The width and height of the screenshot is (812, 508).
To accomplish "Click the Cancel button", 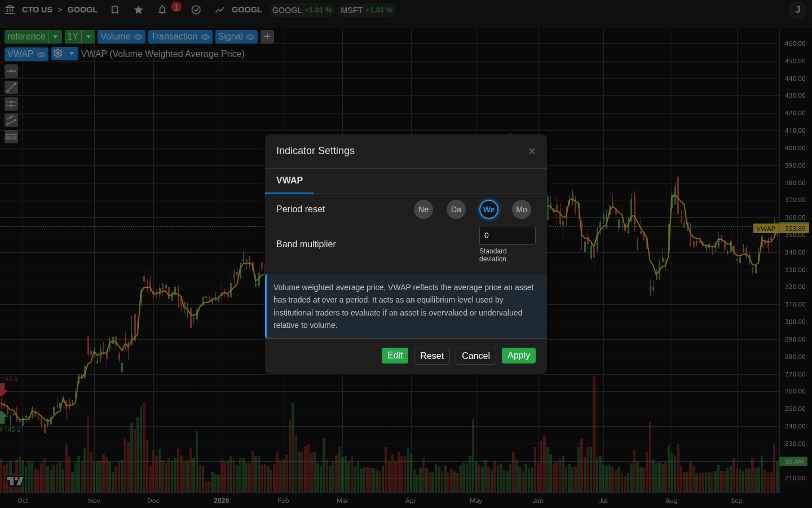I will point(476,356).
